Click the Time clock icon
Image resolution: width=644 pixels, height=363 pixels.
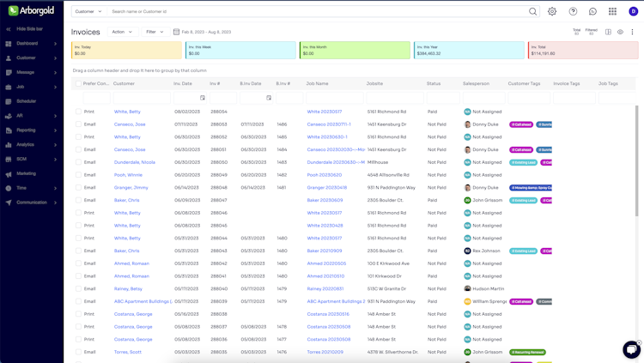click(x=9, y=188)
